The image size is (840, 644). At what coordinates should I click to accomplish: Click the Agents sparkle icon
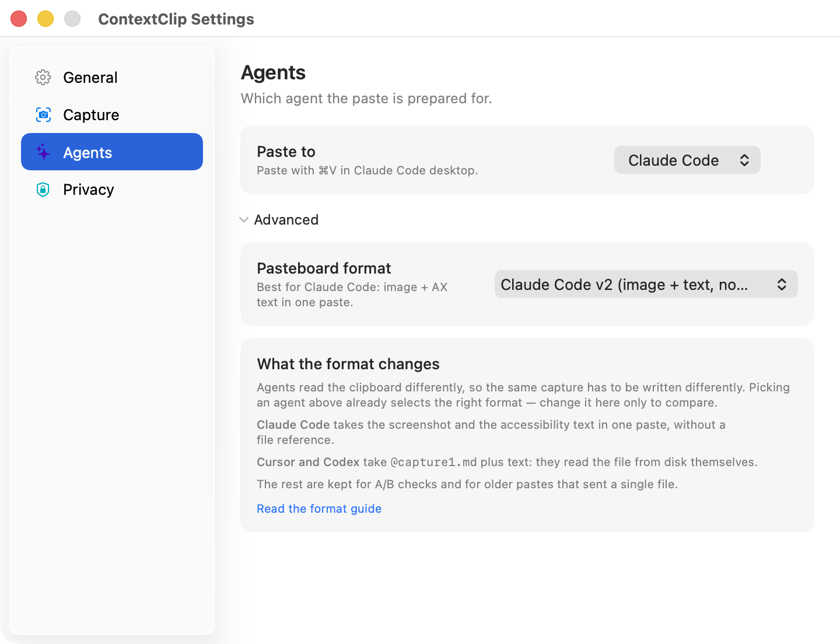(x=43, y=152)
